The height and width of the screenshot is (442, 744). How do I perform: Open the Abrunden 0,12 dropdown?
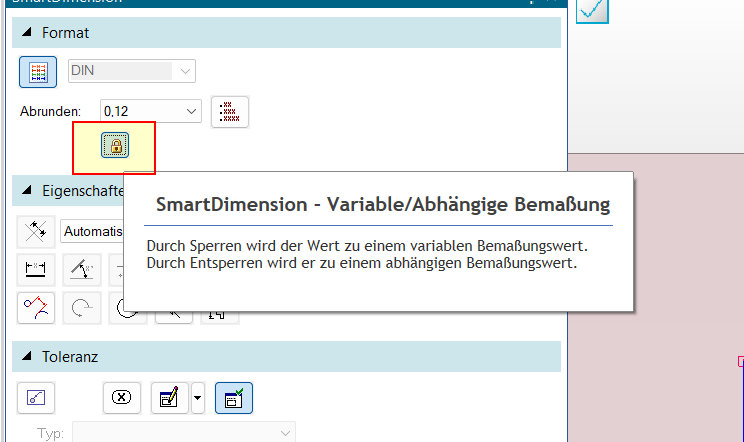click(x=151, y=111)
